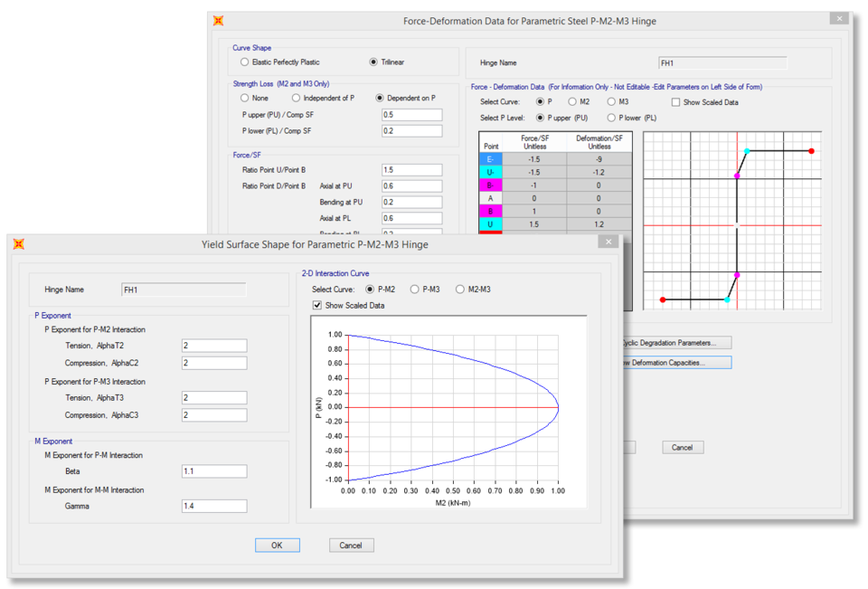Select P-M3 interaction curve
This screenshot has height=589, width=868.
(x=414, y=290)
